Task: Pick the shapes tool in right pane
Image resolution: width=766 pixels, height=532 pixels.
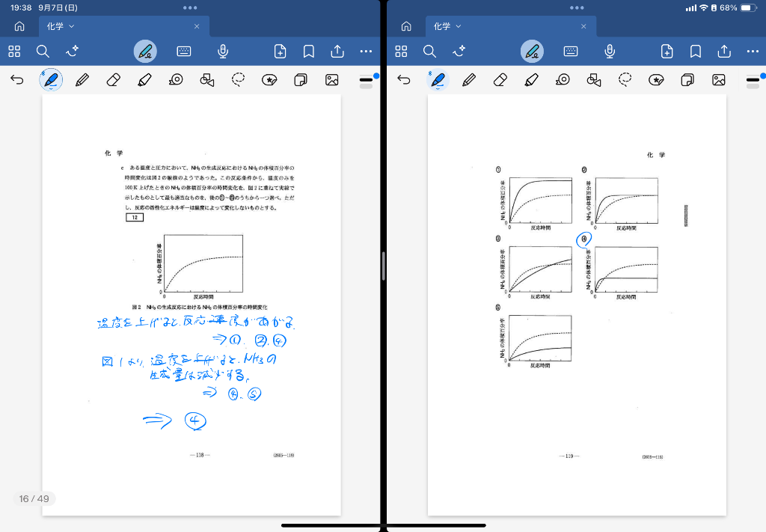Action: pyautogui.click(x=594, y=80)
